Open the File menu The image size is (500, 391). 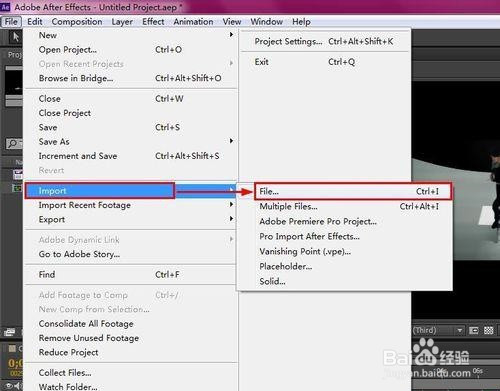11,22
